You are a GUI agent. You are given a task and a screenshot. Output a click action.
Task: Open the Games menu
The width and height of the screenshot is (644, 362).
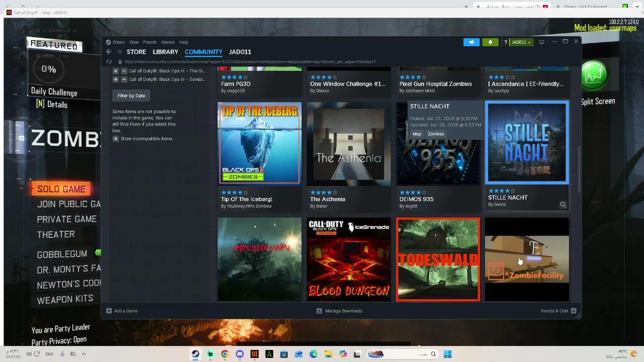[168, 42]
